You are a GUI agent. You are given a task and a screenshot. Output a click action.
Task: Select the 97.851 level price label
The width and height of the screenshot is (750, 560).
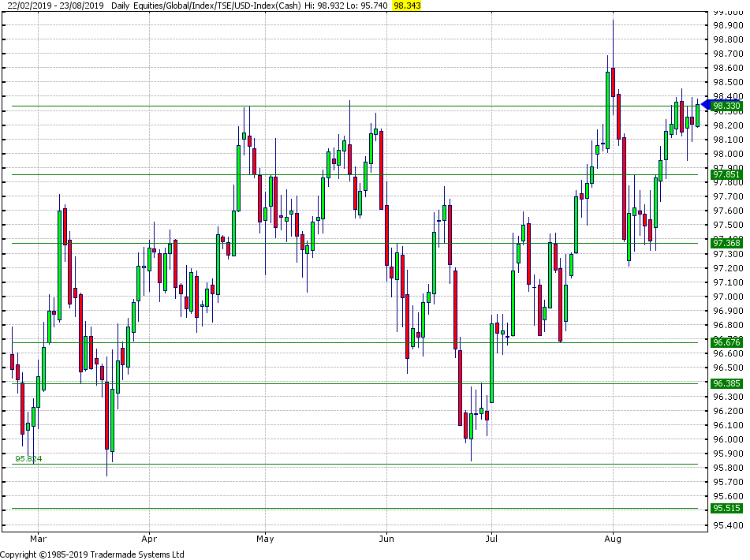[x=726, y=174]
